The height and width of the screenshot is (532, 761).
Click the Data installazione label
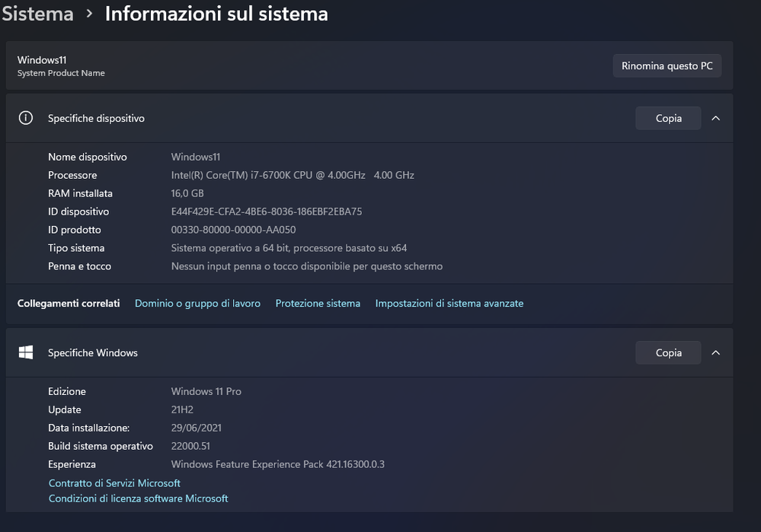click(x=89, y=428)
